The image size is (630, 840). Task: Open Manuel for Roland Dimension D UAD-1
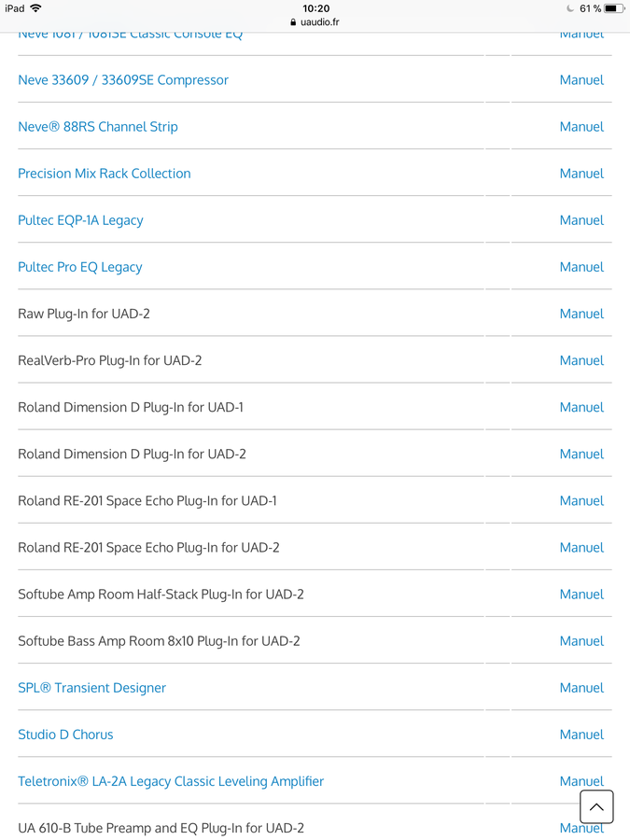click(581, 407)
